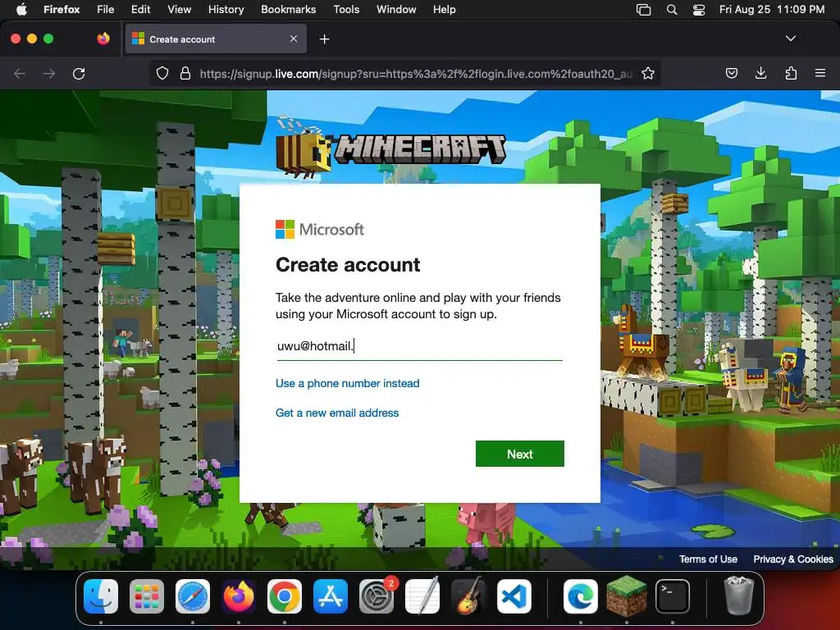The width and height of the screenshot is (840, 630).
Task: Open the Firefox Downloads panel
Action: tap(760, 73)
